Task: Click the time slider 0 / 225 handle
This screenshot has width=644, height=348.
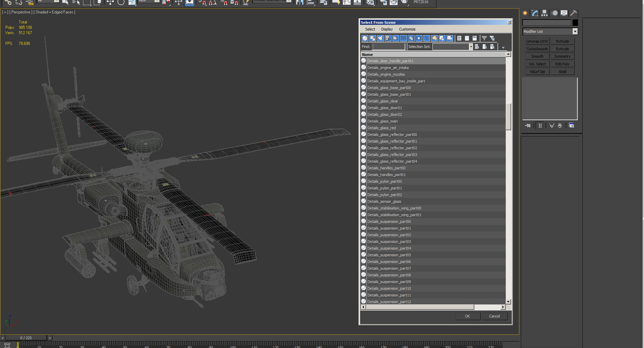Action: coord(26,338)
